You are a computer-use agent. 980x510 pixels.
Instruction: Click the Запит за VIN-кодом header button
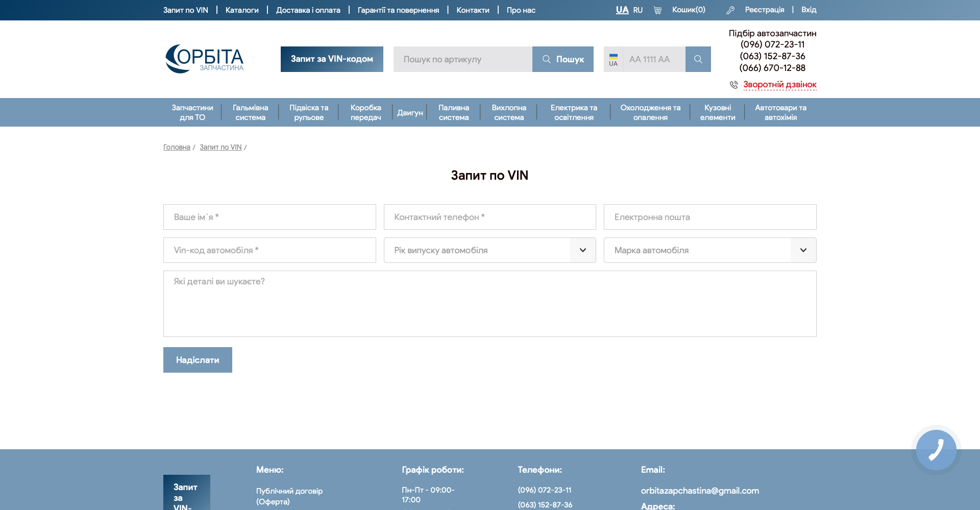point(332,59)
